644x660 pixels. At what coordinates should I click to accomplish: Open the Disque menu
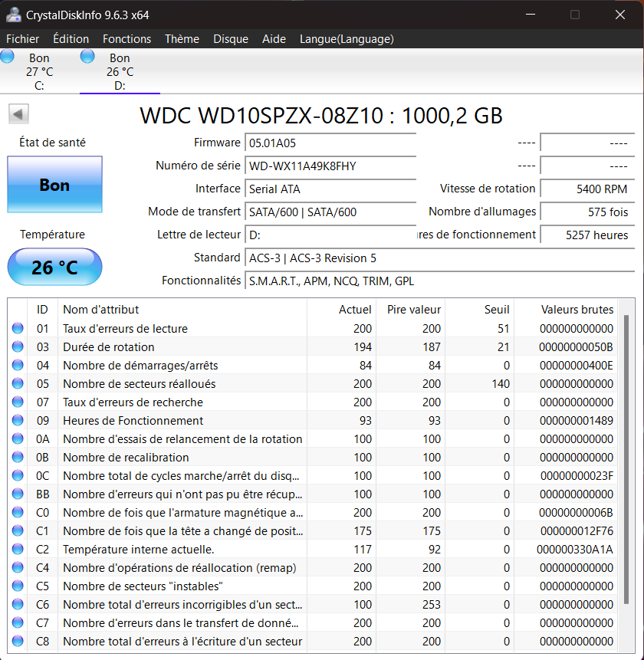pos(231,39)
